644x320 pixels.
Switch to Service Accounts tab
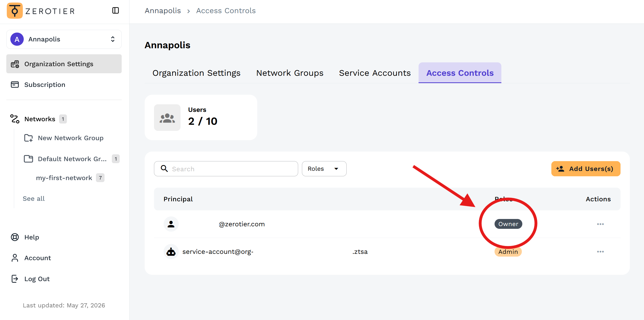click(x=375, y=73)
